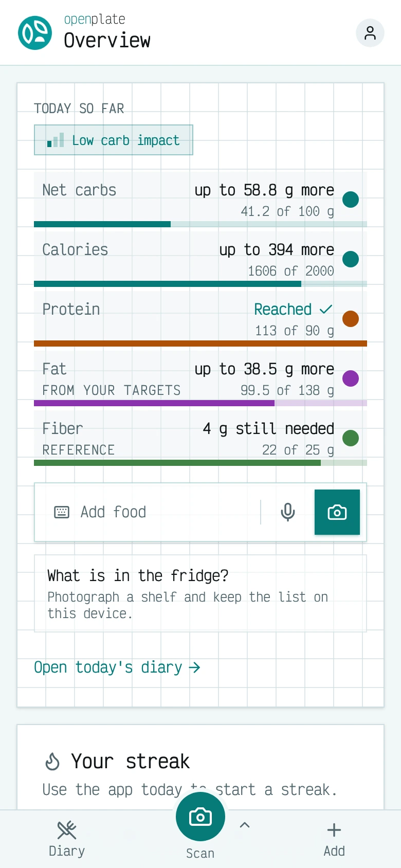Screen dimensions: 401x868
Task: Click the flame icon next to Your streak
Action: tap(52, 762)
